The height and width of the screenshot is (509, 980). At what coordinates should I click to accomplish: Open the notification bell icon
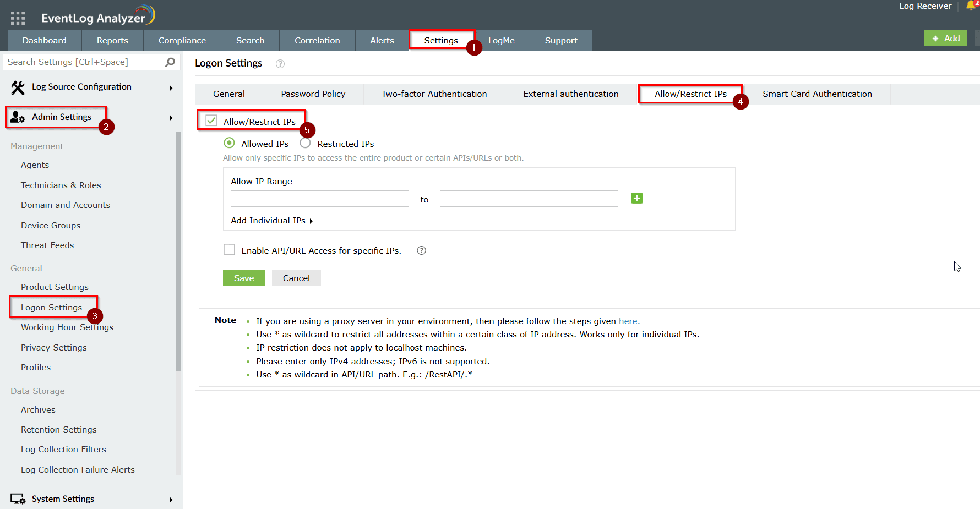[971, 6]
